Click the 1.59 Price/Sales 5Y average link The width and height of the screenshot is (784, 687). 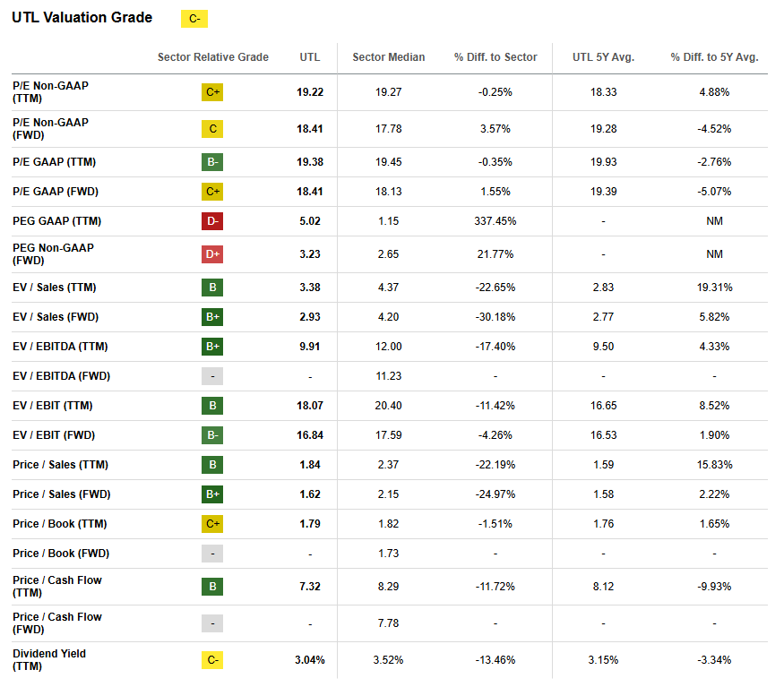(604, 465)
